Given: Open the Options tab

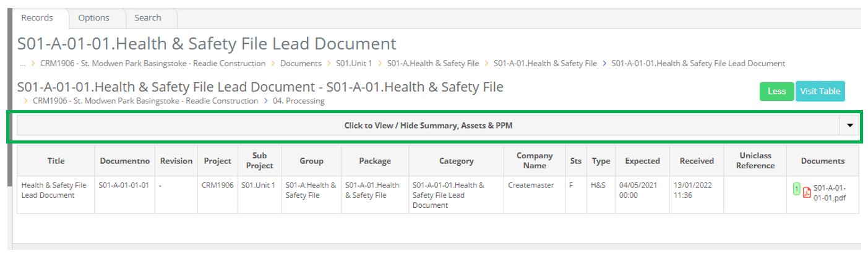Looking at the screenshot, I should point(93,18).
